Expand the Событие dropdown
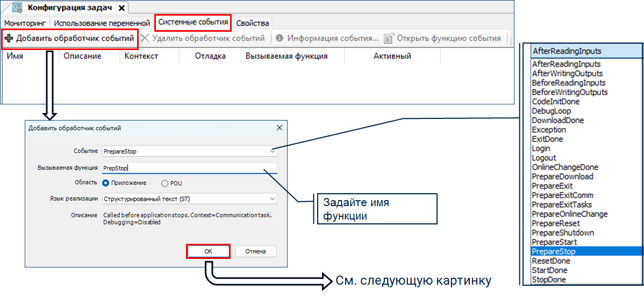The height and width of the screenshot is (296, 644). [272, 151]
